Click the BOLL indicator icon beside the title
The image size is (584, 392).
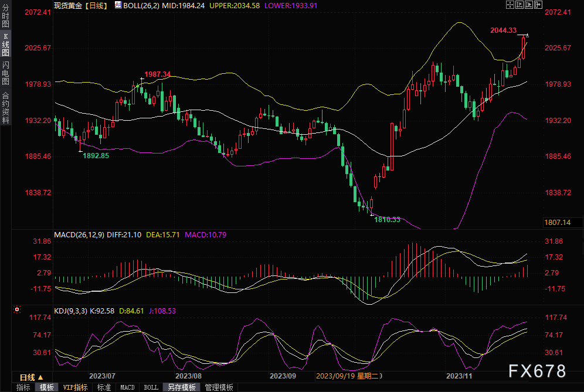[x=118, y=5]
